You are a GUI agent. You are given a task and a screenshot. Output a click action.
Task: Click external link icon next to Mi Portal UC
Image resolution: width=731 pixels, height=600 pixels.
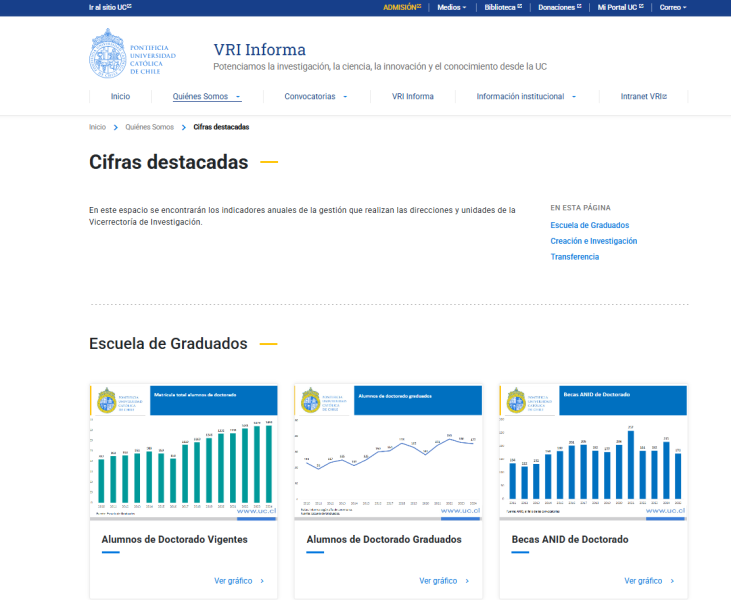coord(641,6)
